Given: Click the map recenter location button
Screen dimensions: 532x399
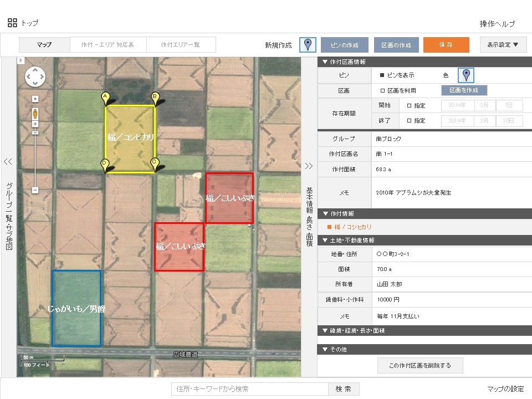Looking at the screenshot, I should [35, 99].
